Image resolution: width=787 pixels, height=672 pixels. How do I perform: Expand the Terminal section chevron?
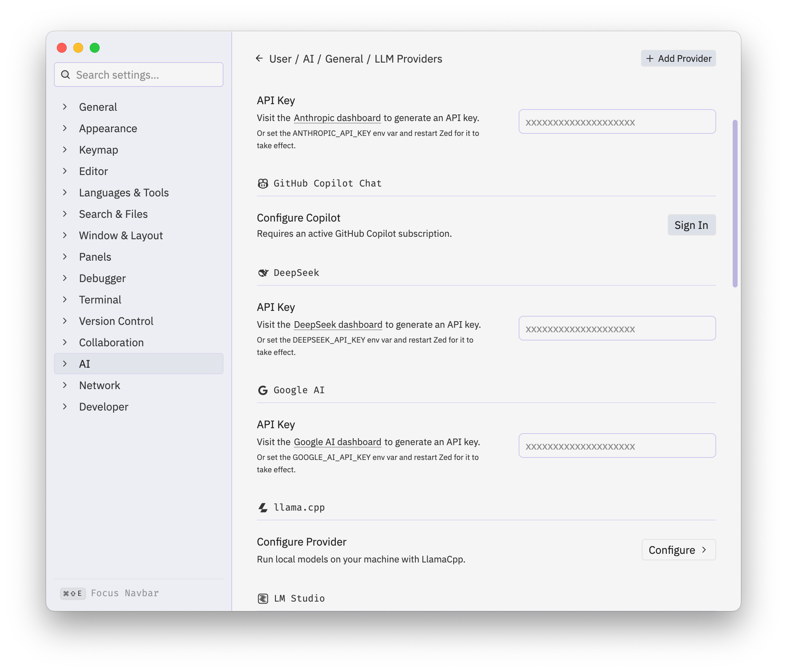(65, 299)
